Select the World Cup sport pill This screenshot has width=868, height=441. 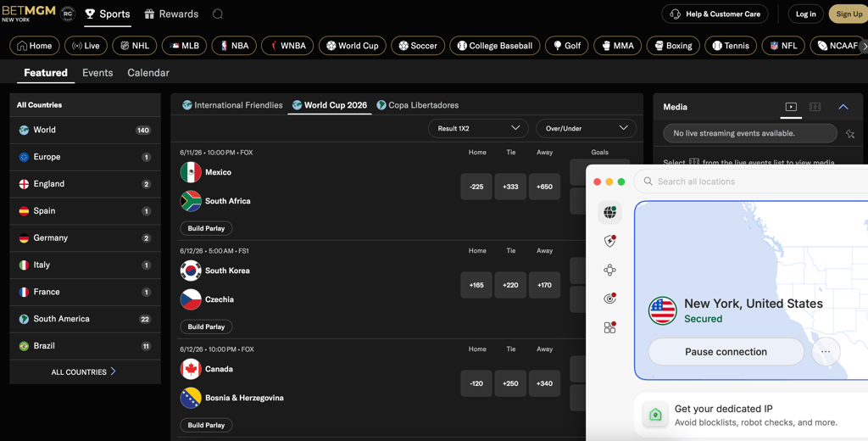pos(352,46)
